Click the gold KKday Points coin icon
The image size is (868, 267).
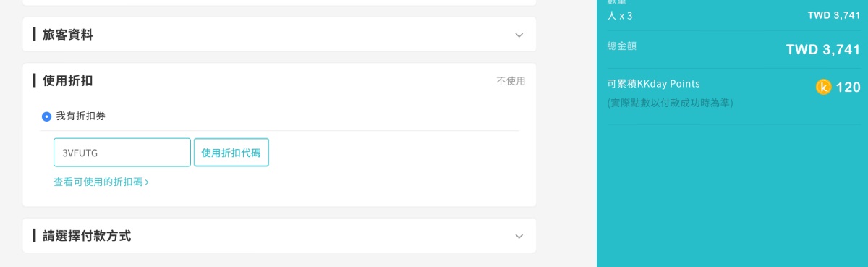pos(823,88)
